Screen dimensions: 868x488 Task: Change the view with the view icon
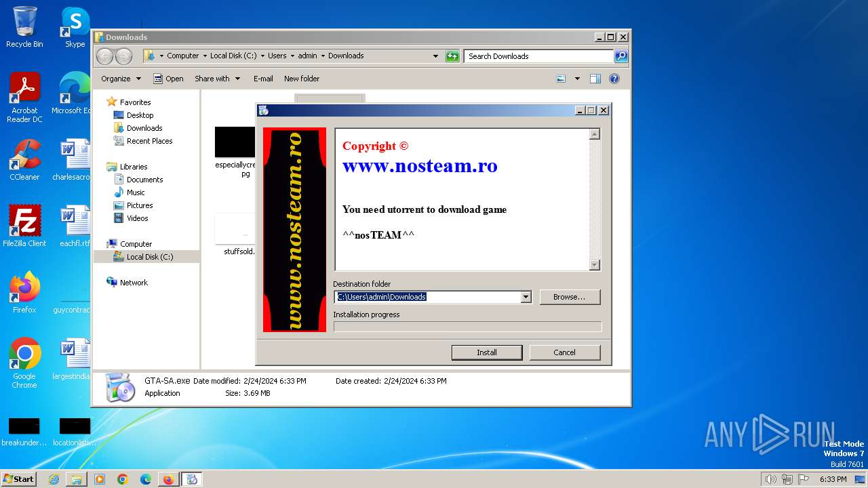(x=561, y=79)
